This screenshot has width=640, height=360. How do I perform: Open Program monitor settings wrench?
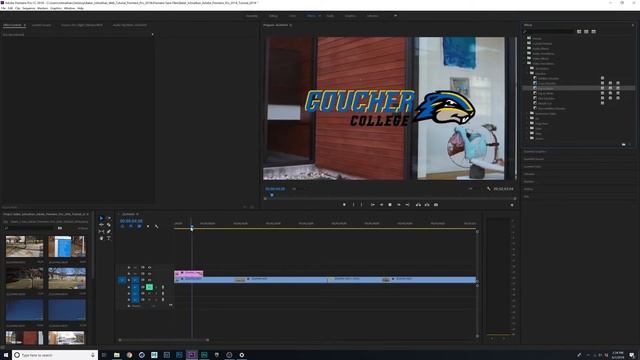coord(489,189)
